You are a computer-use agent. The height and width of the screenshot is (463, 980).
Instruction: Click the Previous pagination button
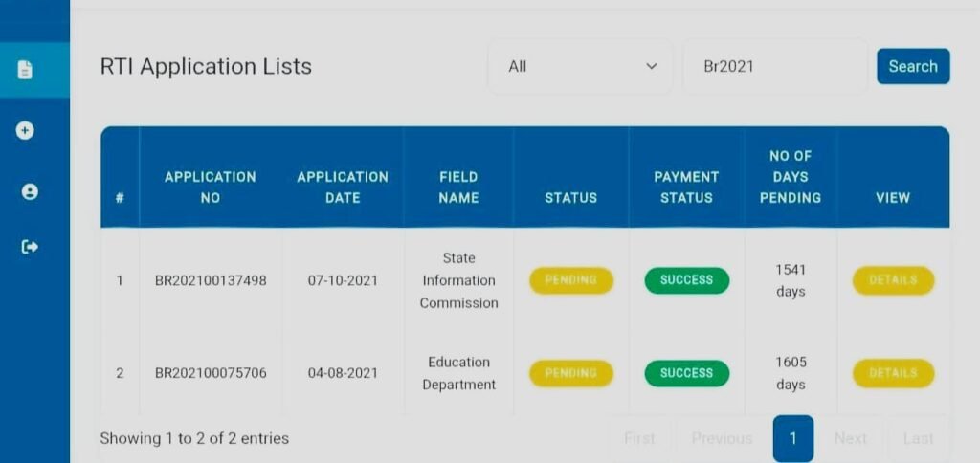pos(722,438)
